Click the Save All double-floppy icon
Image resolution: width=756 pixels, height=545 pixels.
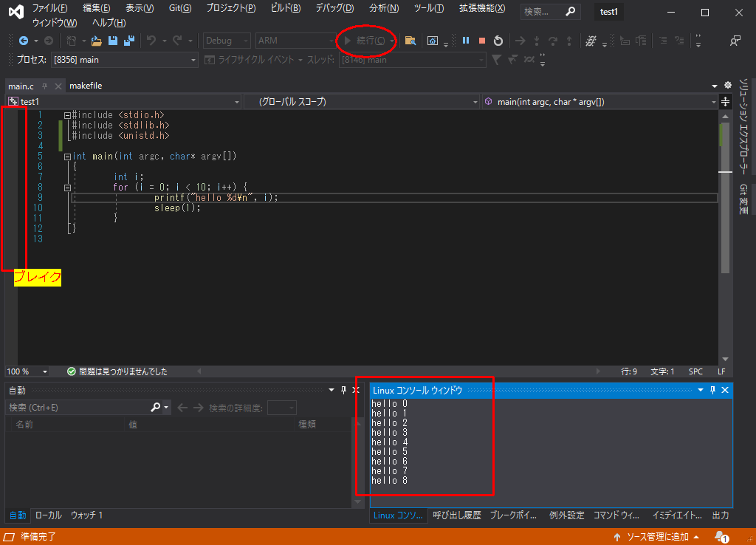[128, 41]
